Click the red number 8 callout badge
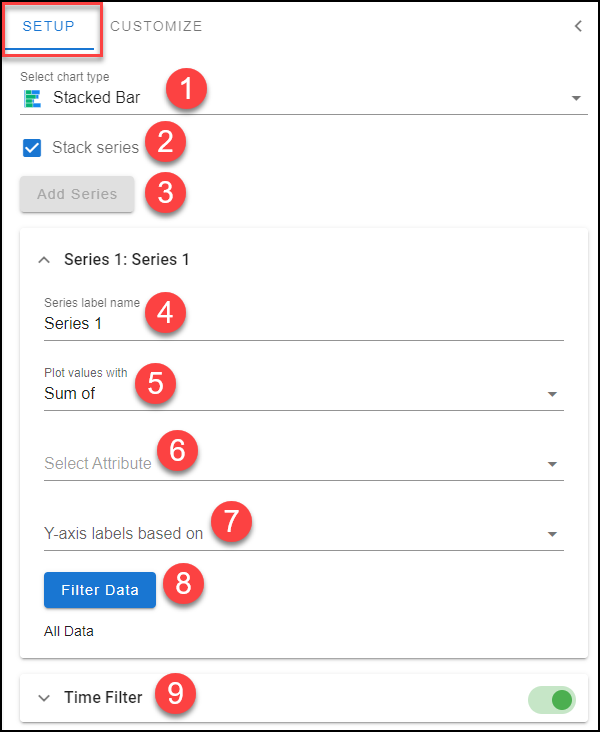 click(x=183, y=584)
